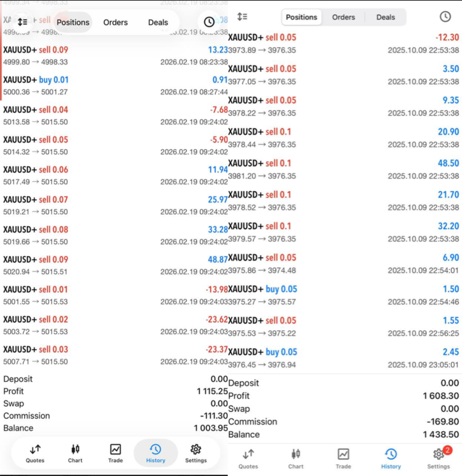This screenshot has height=476, width=462.
Task: Open the sell 0.05 trade with profit 6.90
Action: tap(344, 264)
